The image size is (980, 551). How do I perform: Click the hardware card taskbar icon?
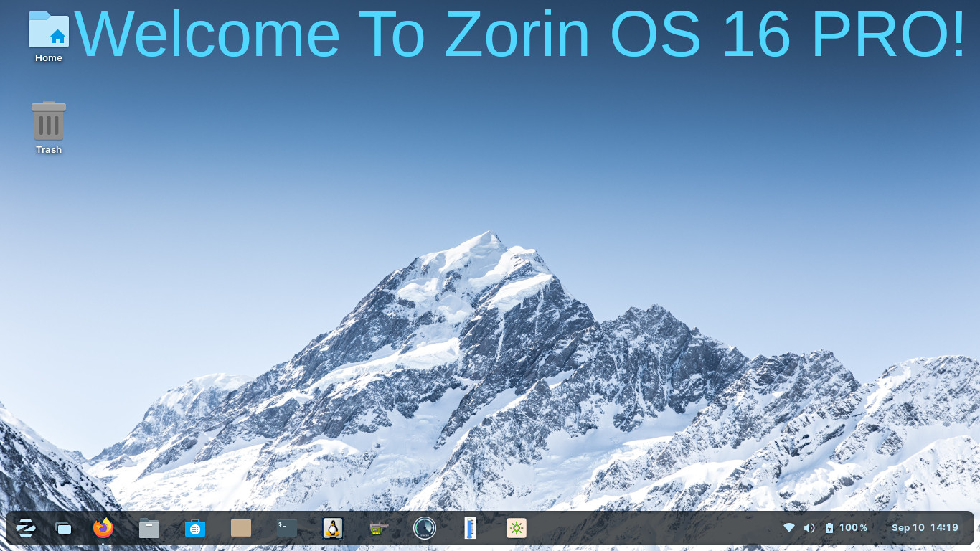coord(378,528)
